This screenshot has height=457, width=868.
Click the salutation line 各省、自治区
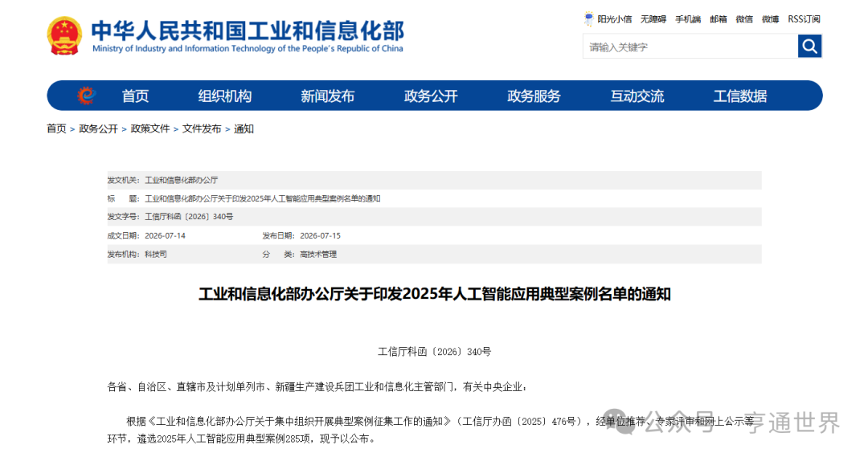tap(317, 387)
